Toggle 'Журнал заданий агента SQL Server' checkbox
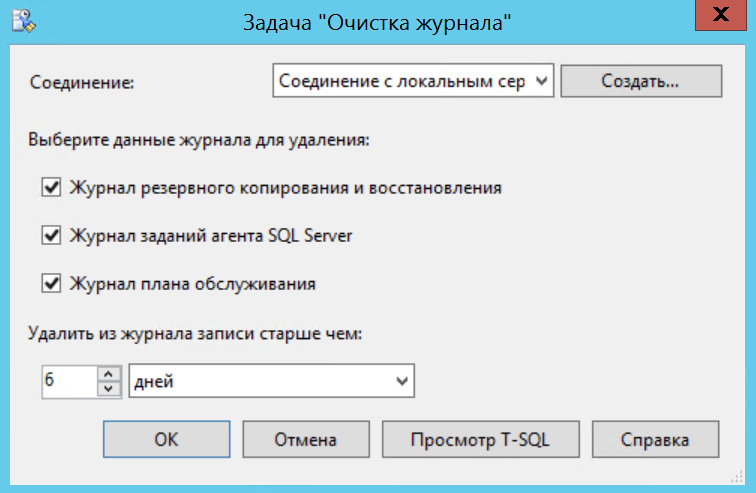Screen dimensions: 756x493 point(51,236)
